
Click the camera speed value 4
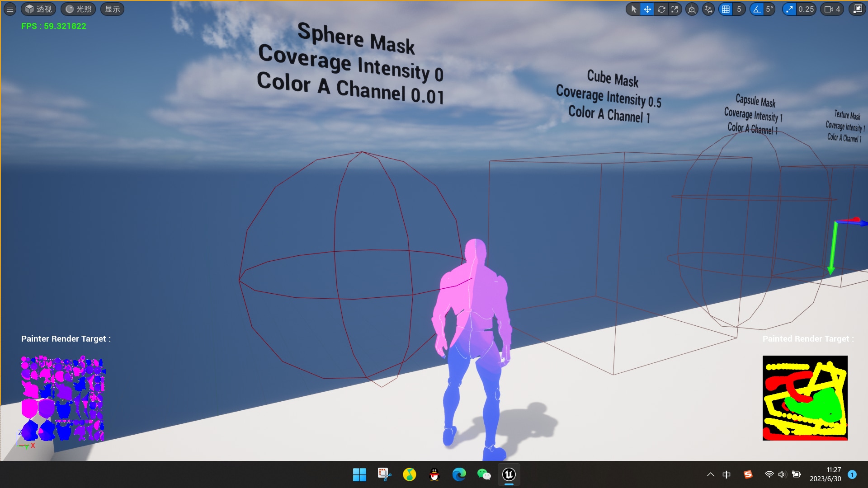point(840,9)
